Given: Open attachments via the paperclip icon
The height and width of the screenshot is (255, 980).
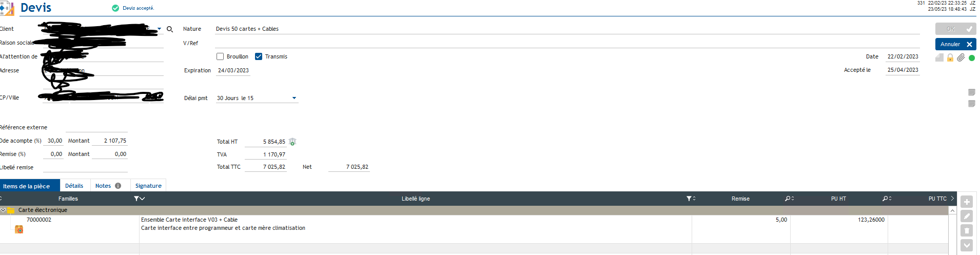Looking at the screenshot, I should click(961, 57).
